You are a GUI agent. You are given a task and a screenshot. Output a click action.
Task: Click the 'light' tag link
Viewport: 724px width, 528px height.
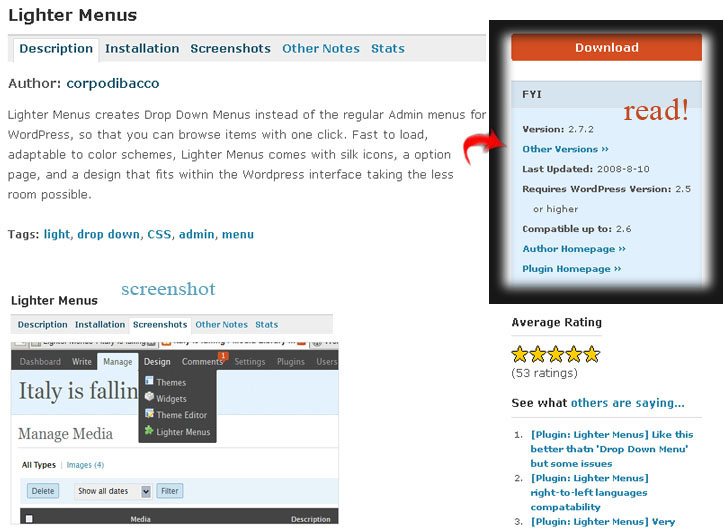pyautogui.click(x=57, y=234)
